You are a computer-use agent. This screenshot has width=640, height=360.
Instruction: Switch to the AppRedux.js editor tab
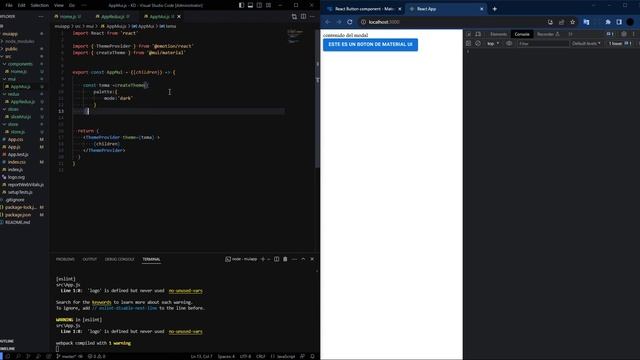pos(113,17)
